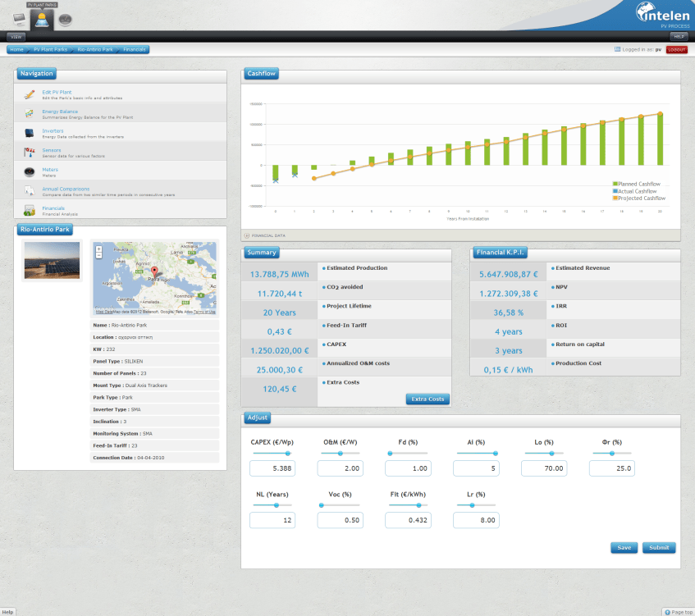Click the Meters gauge icon

click(29, 171)
